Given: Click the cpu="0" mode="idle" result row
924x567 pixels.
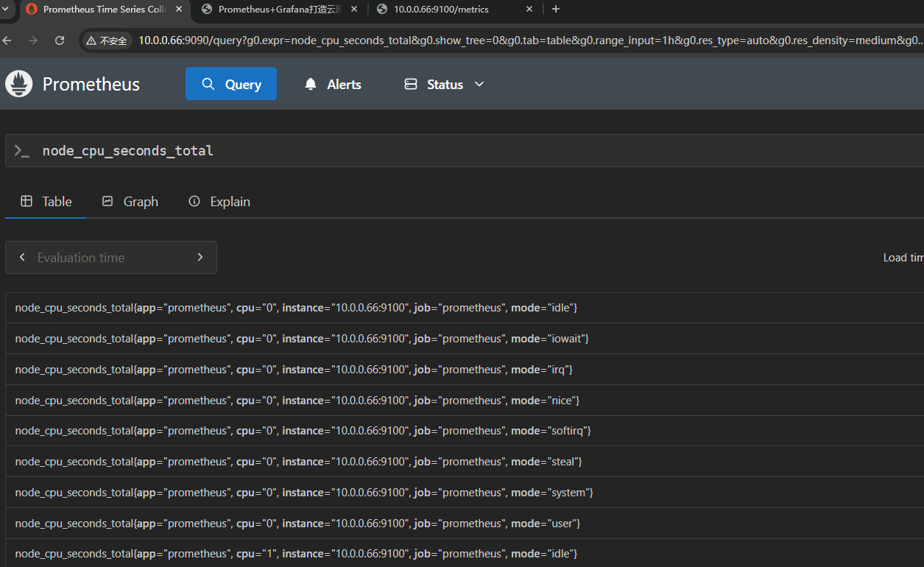Looking at the screenshot, I should point(465,308).
